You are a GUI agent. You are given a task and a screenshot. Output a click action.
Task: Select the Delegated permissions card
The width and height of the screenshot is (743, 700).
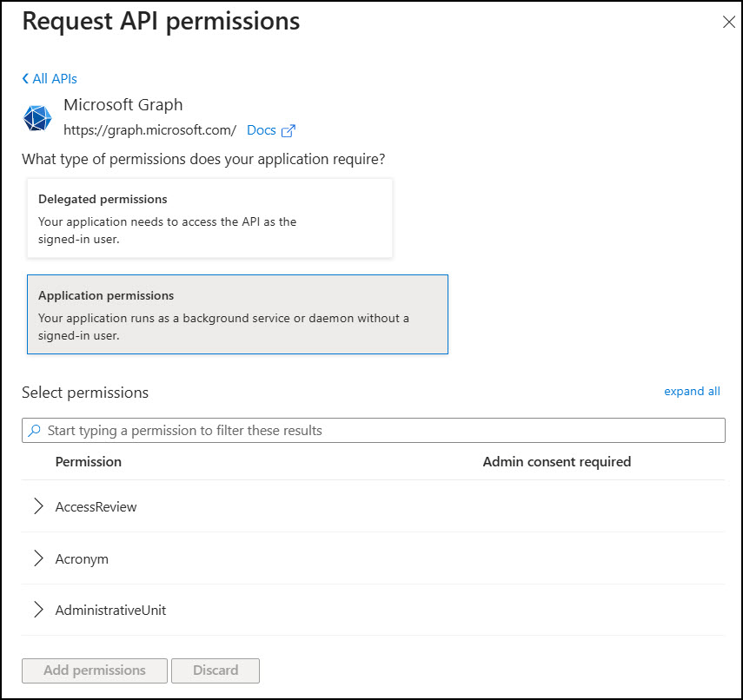pyautogui.click(x=210, y=217)
